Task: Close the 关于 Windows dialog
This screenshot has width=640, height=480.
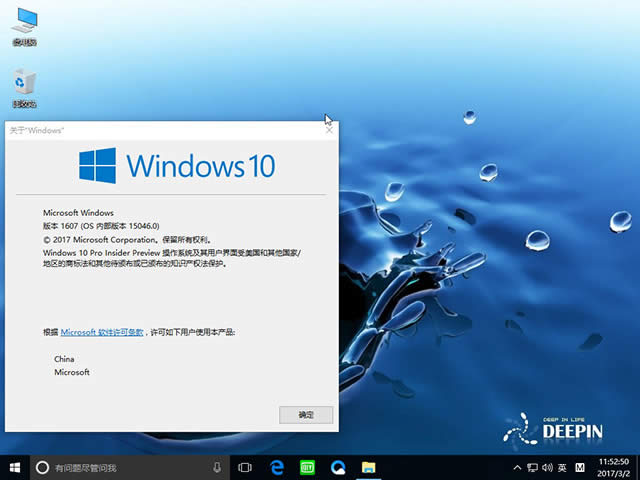Action: [x=328, y=130]
